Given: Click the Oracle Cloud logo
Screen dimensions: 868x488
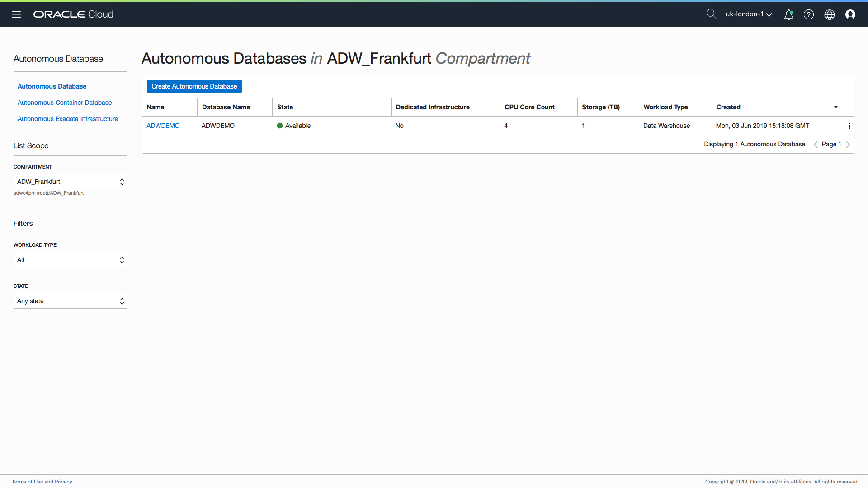Looking at the screenshot, I should (x=73, y=14).
